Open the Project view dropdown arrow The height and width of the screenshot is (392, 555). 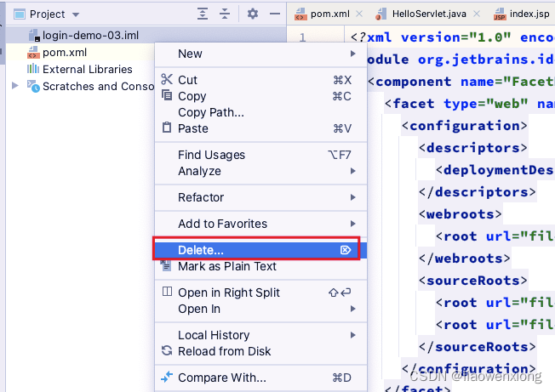[76, 14]
